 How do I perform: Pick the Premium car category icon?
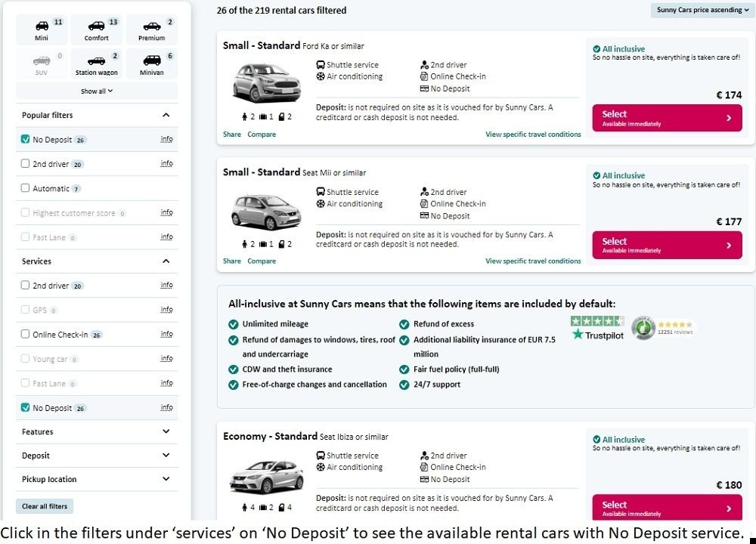pos(152,29)
